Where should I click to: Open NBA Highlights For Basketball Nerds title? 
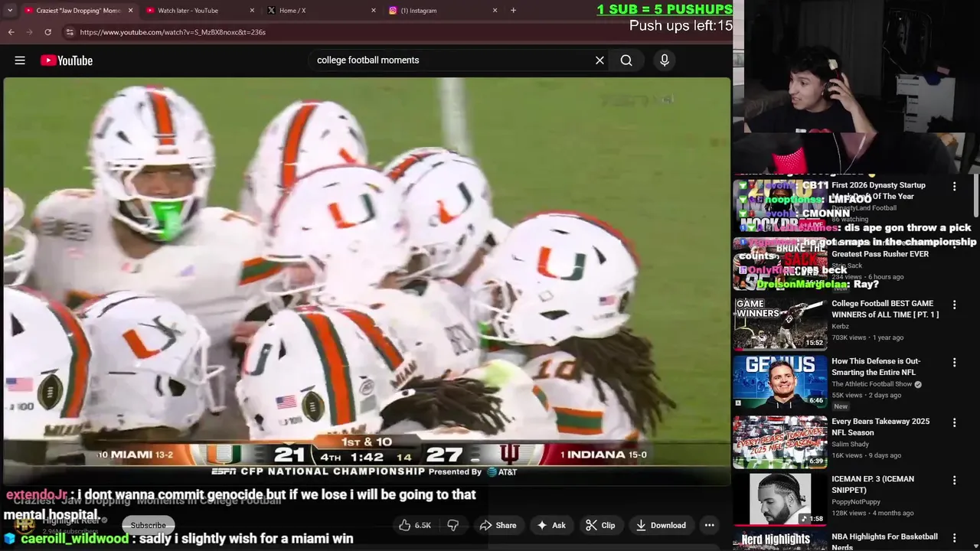885,541
